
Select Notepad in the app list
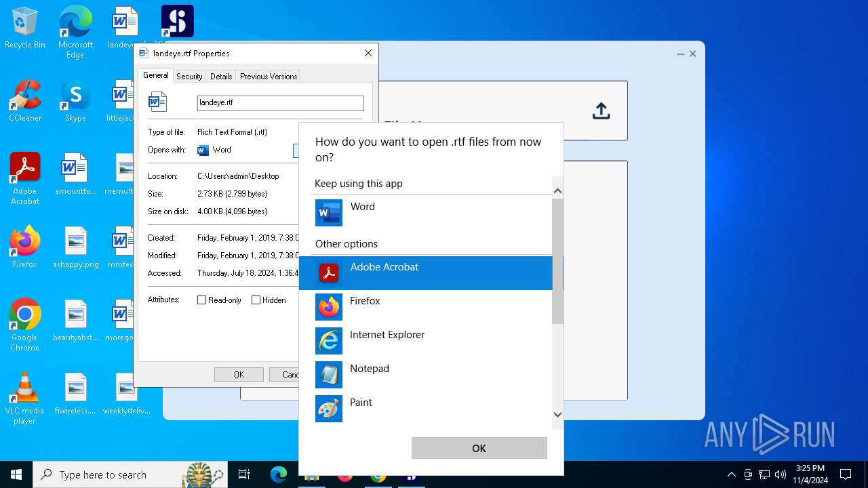coord(426,375)
